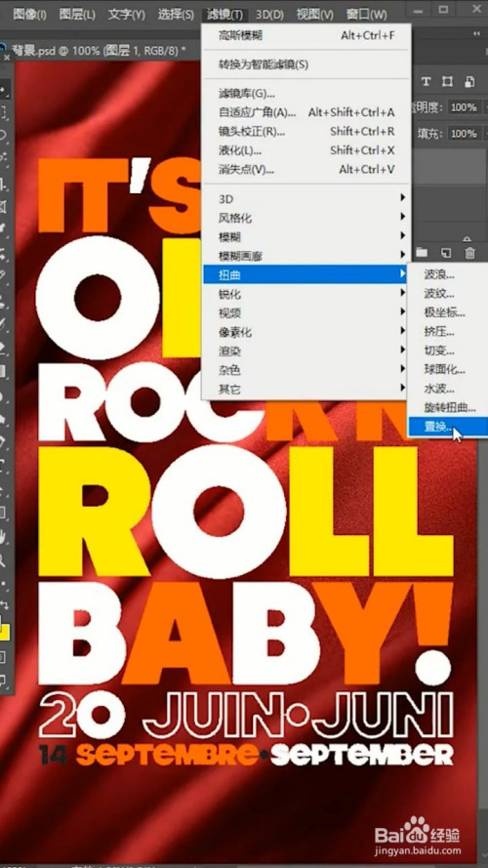Expand the 像素化 submenu
Image resolution: width=488 pixels, height=868 pixels.
(306, 332)
